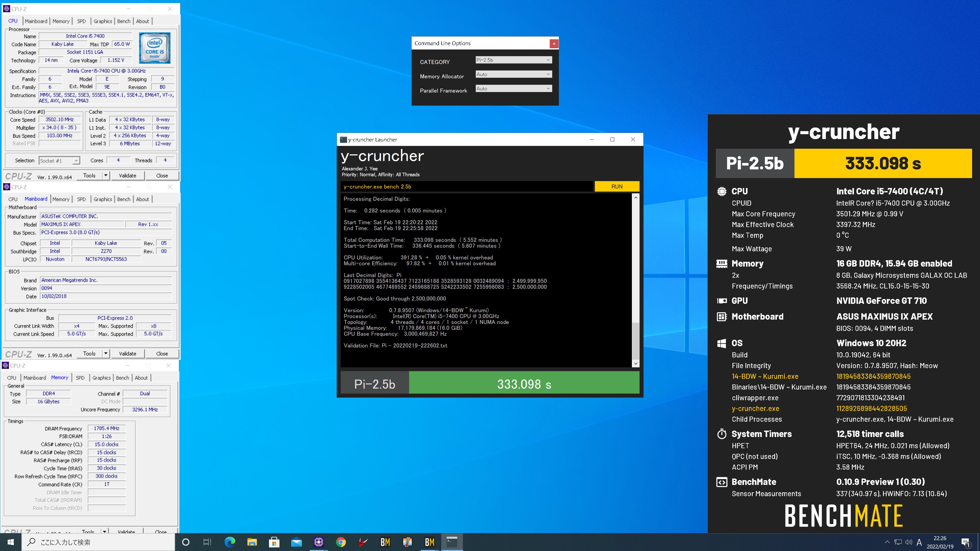Switch to the Mainboard tab in the top CPU-Z window
Screen dimensions: 980x551
click(36, 21)
